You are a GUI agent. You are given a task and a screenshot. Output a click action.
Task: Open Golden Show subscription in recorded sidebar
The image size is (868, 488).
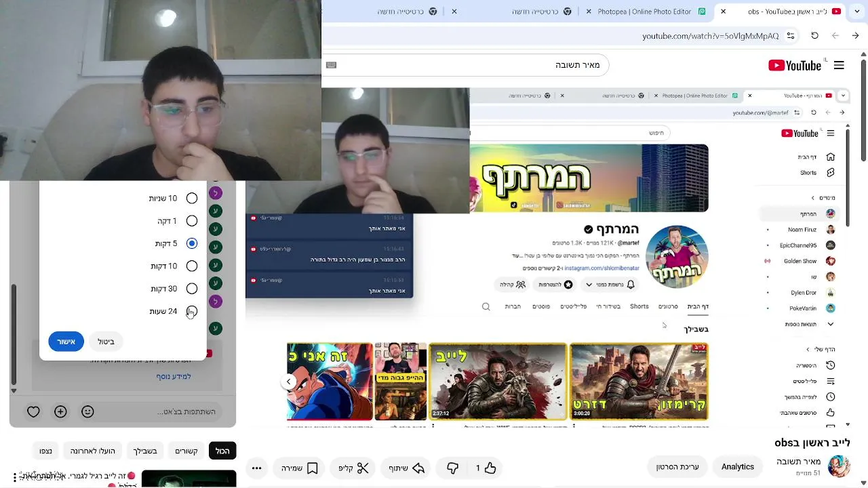tap(809, 261)
